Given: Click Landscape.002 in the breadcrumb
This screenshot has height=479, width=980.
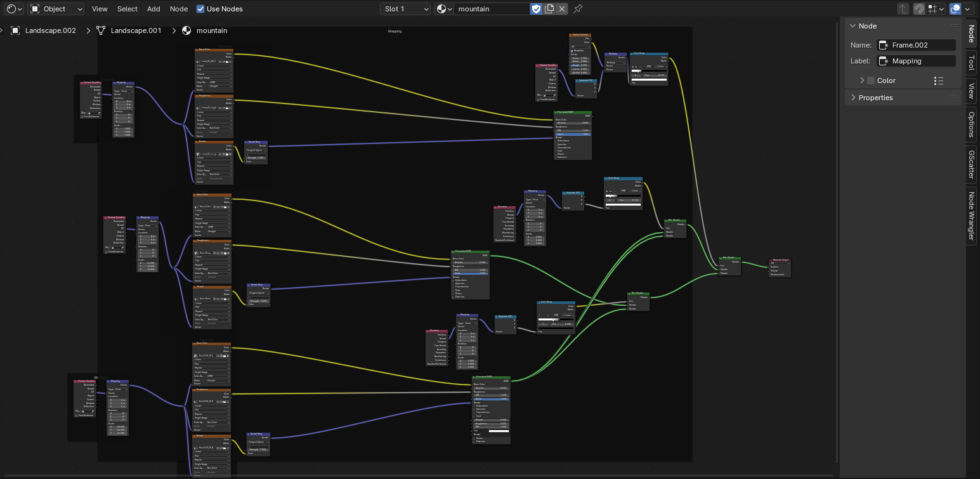Looking at the screenshot, I should 50,30.
